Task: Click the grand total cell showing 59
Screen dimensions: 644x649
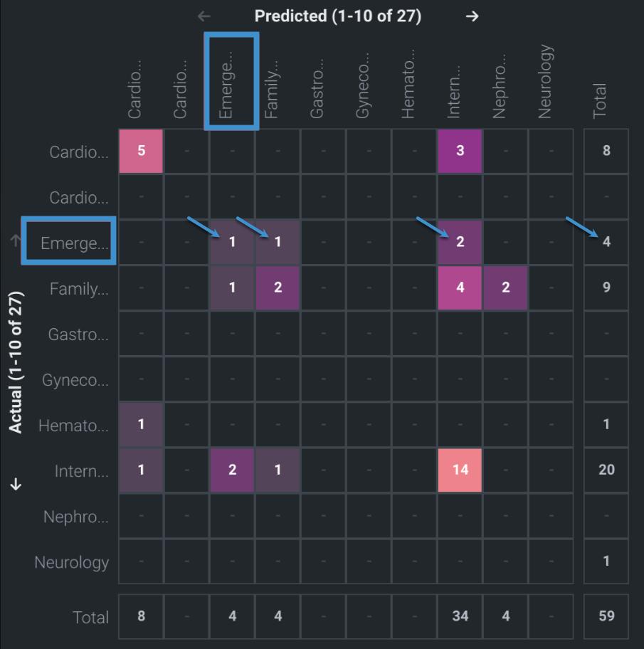Action: pyautogui.click(x=606, y=616)
